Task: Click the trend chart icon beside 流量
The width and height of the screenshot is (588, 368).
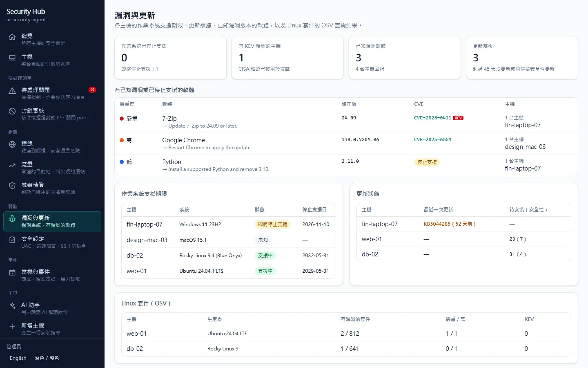Action: (x=12, y=165)
